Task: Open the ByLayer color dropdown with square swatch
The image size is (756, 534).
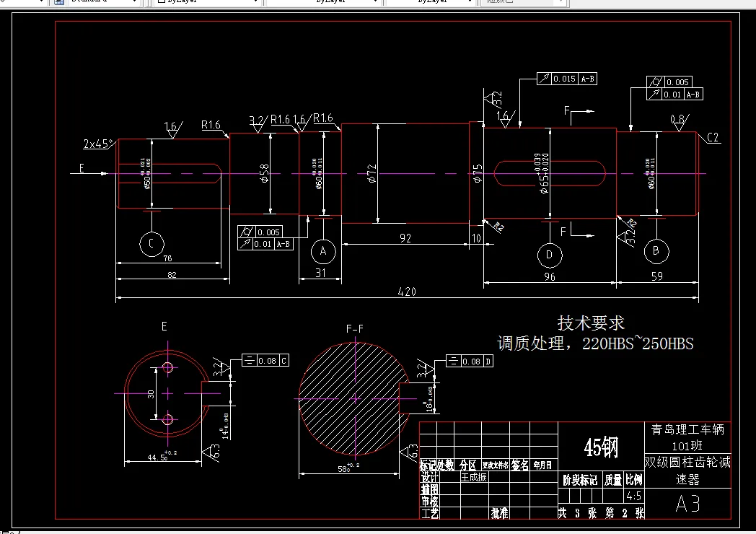Action: 208,2
